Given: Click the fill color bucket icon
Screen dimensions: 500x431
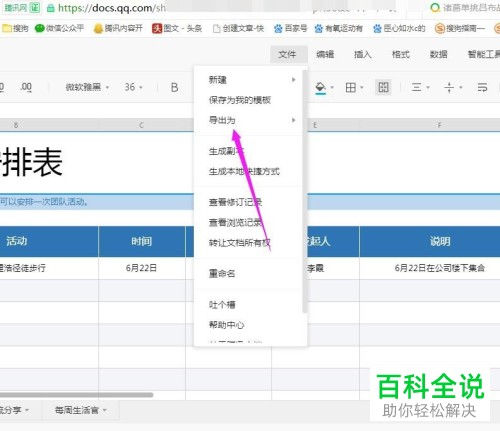Looking at the screenshot, I should click(320, 87).
